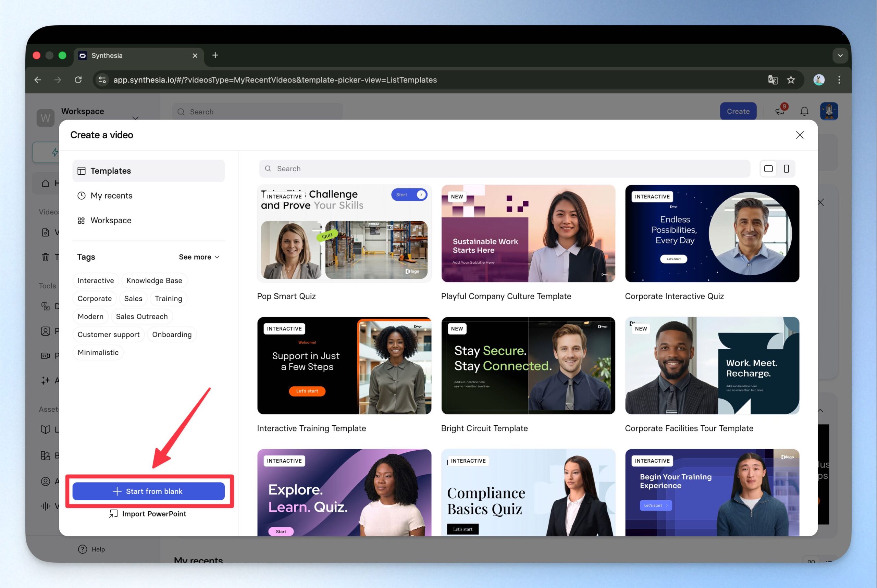This screenshot has width=877, height=588.
Task: Open My recents section
Action: pos(111,196)
